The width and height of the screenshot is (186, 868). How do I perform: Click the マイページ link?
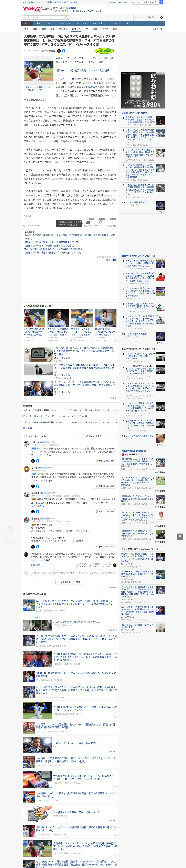pos(139,18)
